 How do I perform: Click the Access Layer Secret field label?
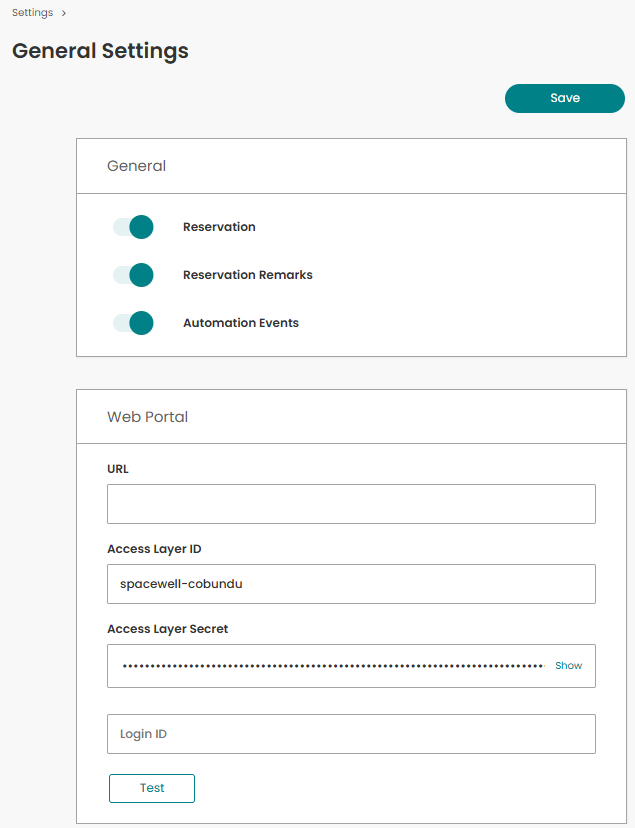[168, 629]
